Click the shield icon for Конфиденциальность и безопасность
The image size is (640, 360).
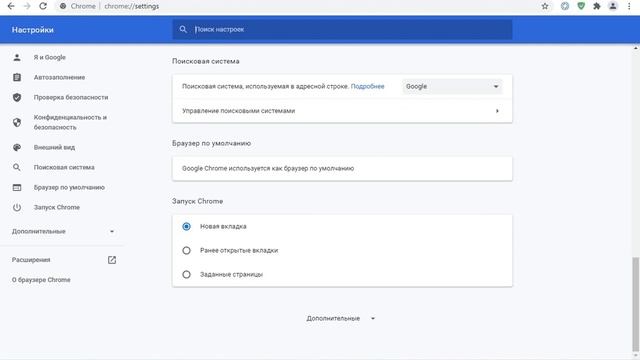(17, 122)
